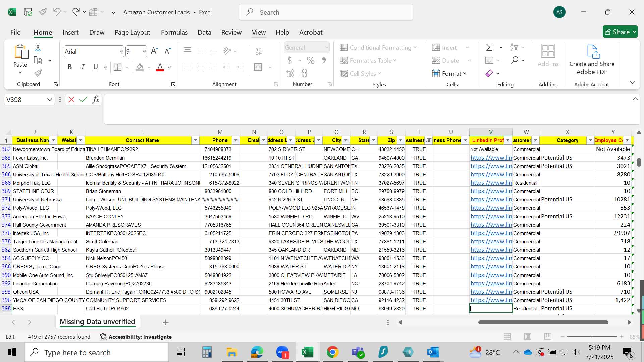Open the Category column filter dropdown
644x362 pixels.
590,140
